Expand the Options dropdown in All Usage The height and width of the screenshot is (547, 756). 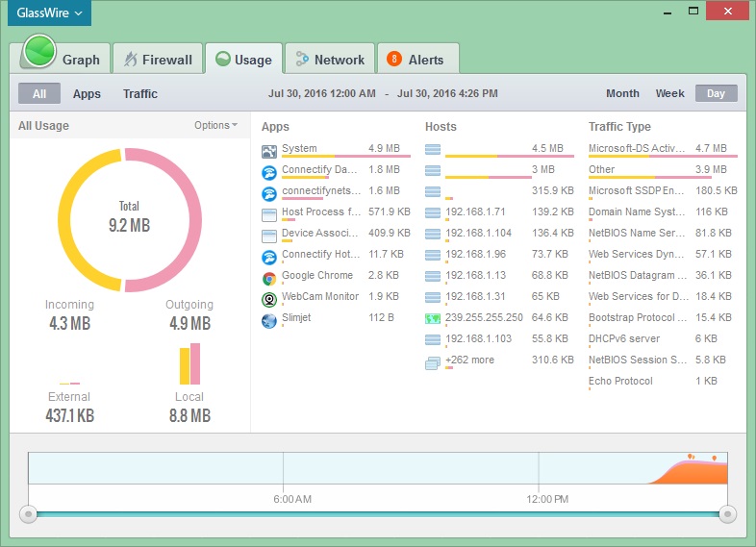click(x=215, y=125)
